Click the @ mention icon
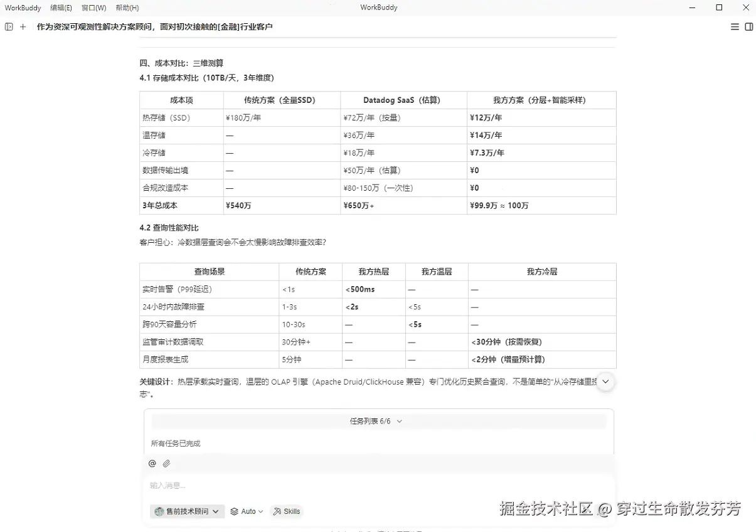The height and width of the screenshot is (532, 756). coord(152,464)
